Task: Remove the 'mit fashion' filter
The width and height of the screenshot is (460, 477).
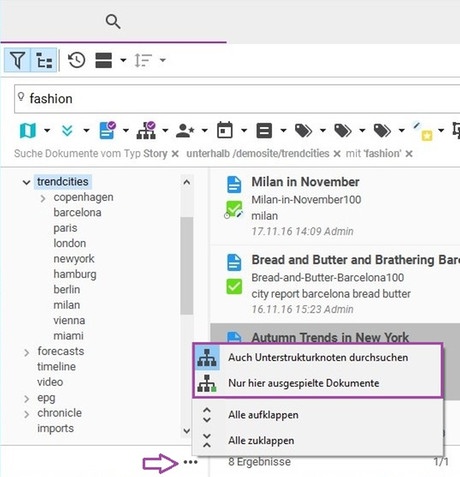Action: (x=409, y=154)
